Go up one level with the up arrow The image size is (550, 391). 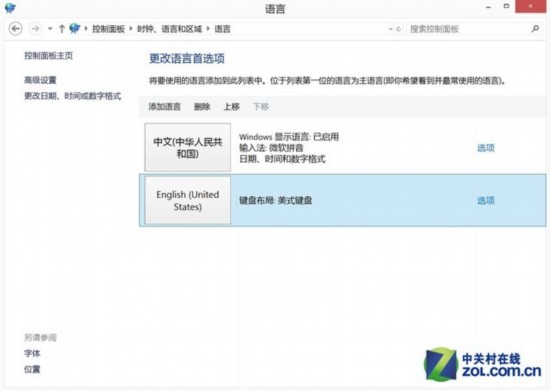tap(62, 29)
